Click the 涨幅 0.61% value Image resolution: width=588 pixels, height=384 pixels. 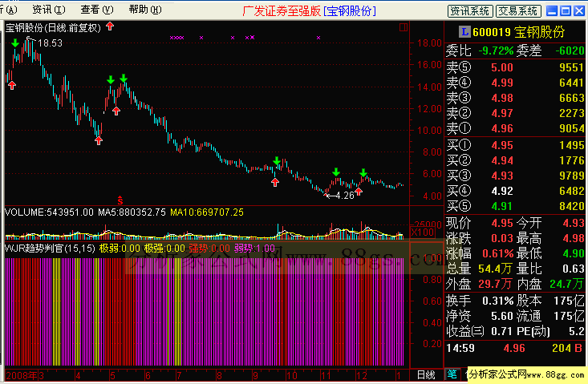498,253
